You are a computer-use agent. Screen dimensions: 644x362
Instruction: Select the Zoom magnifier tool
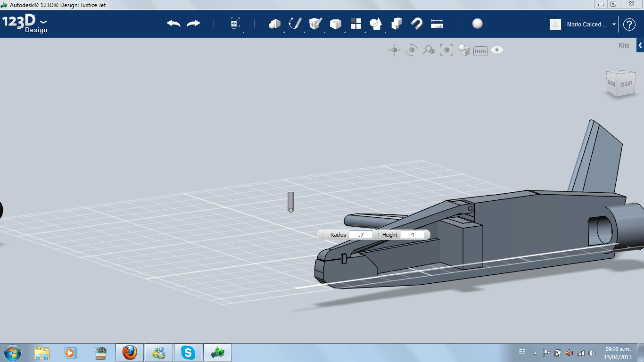(429, 50)
